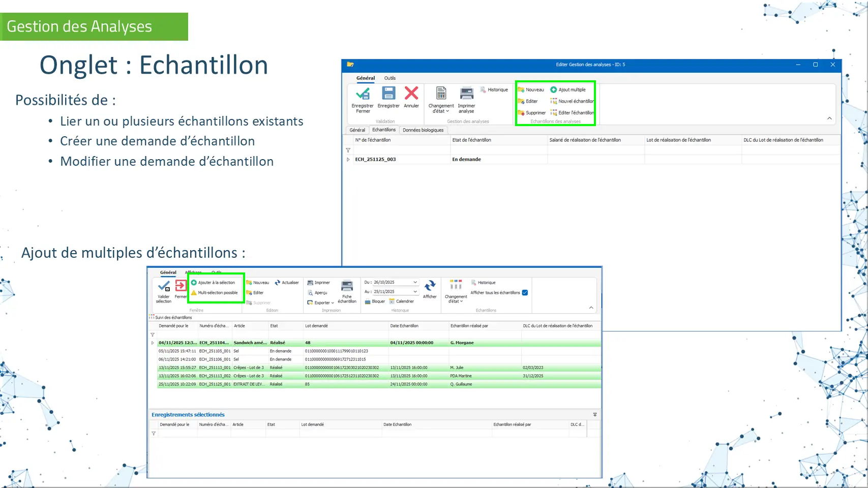Open the Au end date dropdown
The width and height of the screenshot is (868, 488).
click(415, 292)
